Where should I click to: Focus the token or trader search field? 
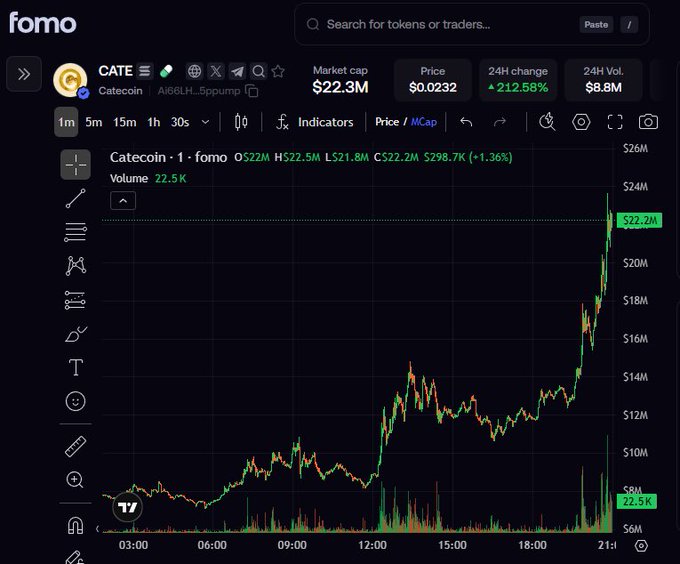[471, 24]
